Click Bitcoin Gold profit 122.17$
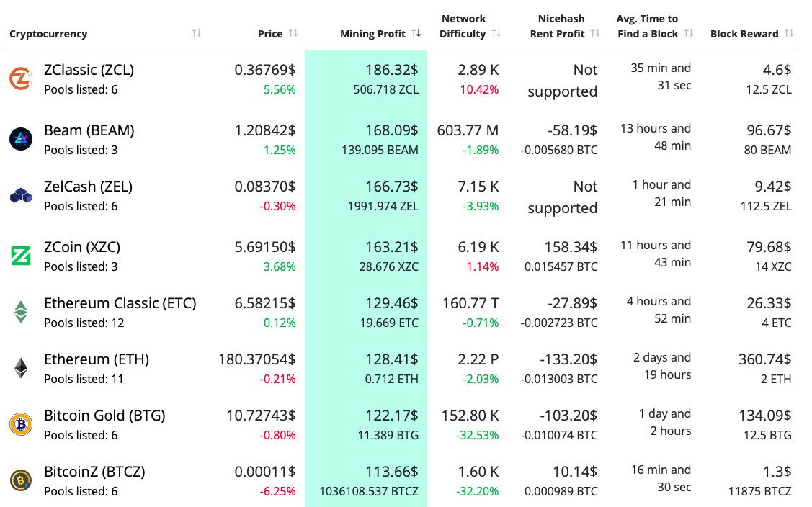 pos(391,416)
